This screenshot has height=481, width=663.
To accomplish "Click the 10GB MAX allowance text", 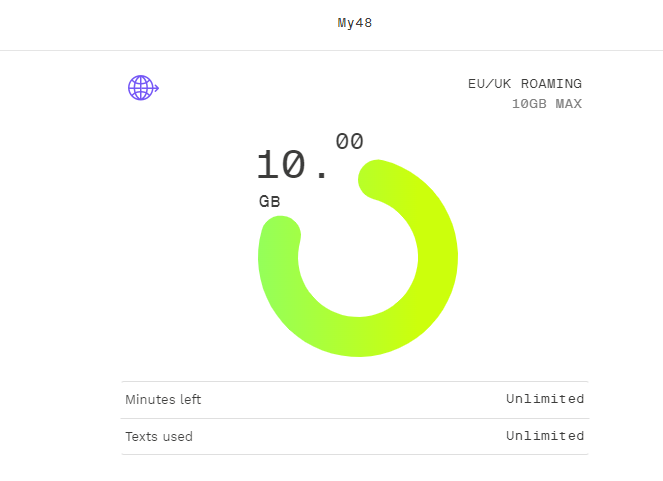I will coord(546,104).
